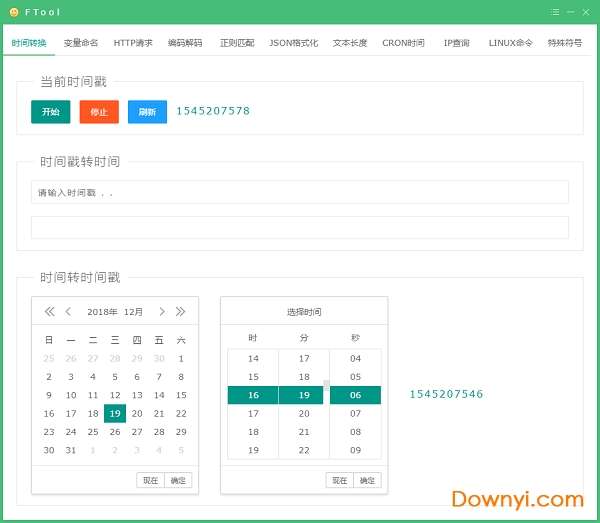600x523 pixels.
Task: Open the 文本长度 tab
Action: coord(350,43)
